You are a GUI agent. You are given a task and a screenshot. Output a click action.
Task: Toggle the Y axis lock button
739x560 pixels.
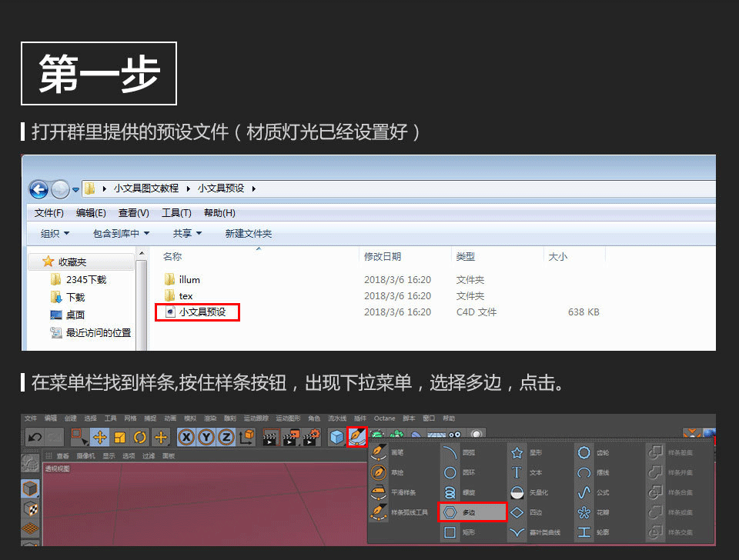pyautogui.click(x=207, y=435)
